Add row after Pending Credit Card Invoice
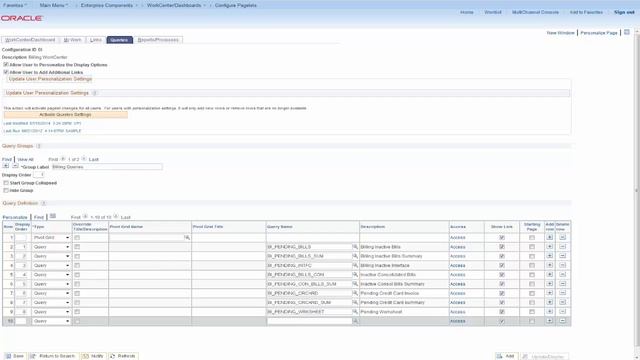Screen dimensions: 640x360 click(549, 293)
